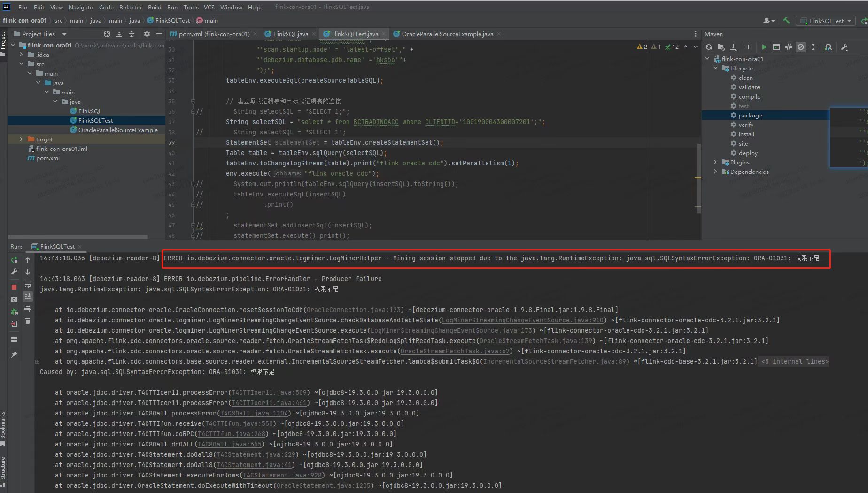Open run configuration wrench in Run panel
Viewport: 868px width, 493px height.
coord(14,272)
